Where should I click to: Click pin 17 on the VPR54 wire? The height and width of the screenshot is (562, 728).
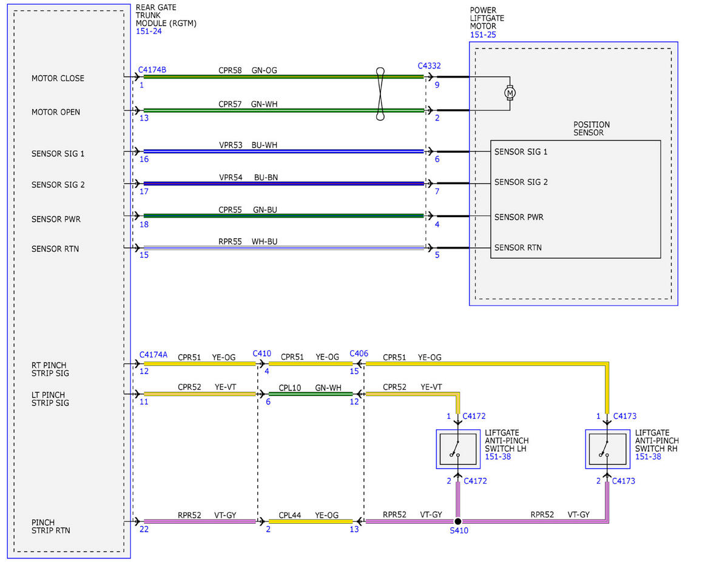click(x=143, y=192)
